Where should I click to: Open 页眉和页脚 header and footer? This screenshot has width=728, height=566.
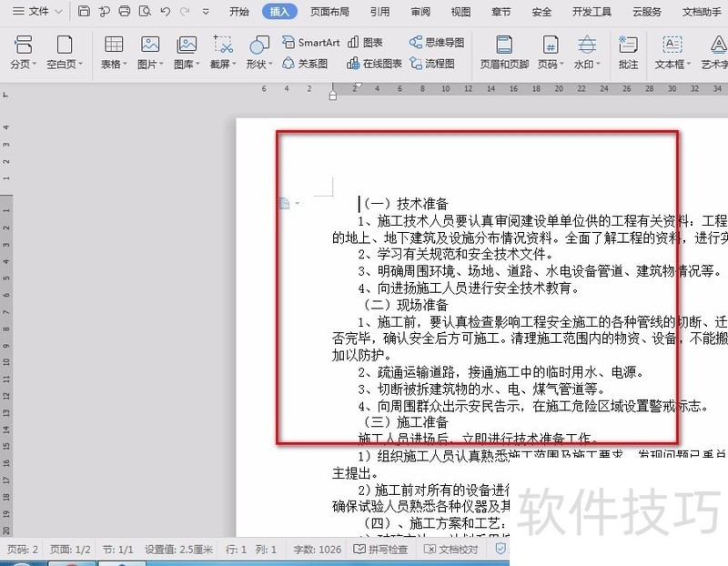click(504, 53)
